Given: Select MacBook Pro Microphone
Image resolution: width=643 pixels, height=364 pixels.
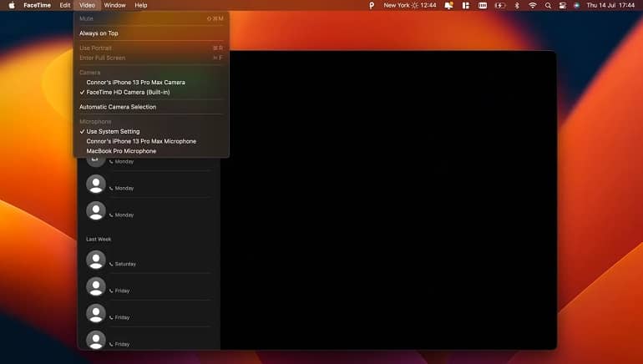Looking at the screenshot, I should point(151,151).
